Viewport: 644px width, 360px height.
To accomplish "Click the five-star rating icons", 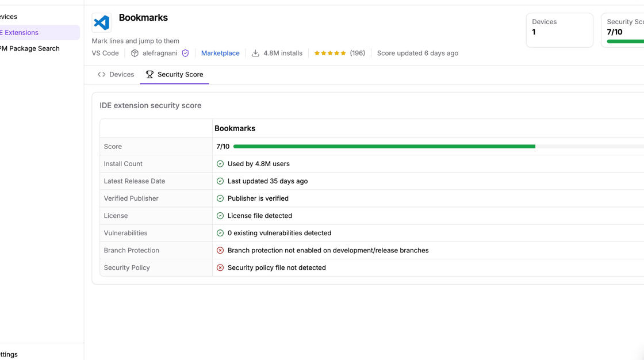I will (330, 53).
